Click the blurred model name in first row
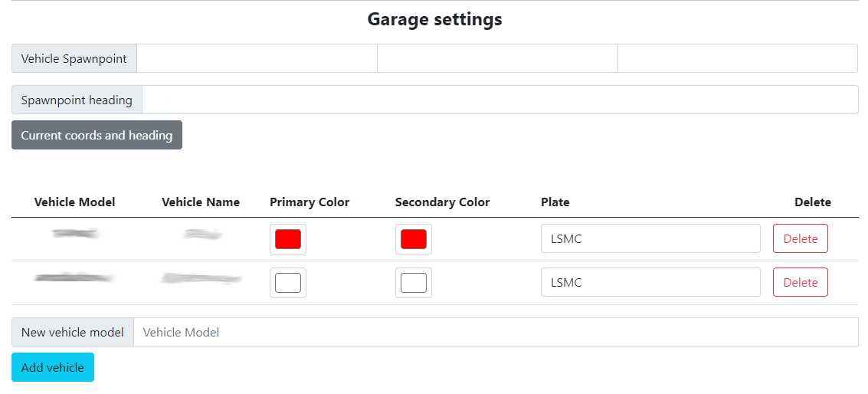Viewport: 868px width, 394px height. coord(75,234)
